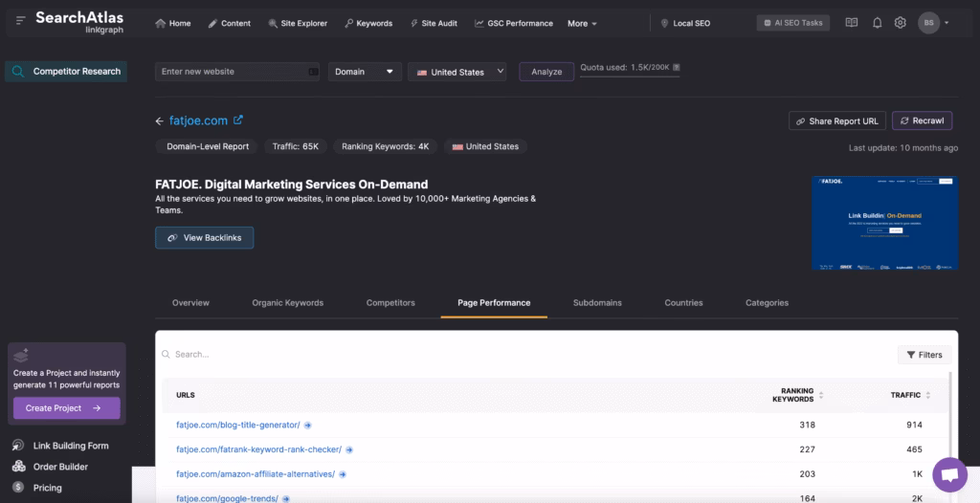This screenshot has height=503, width=980.
Task: Open the United States country dropdown
Action: pos(457,72)
